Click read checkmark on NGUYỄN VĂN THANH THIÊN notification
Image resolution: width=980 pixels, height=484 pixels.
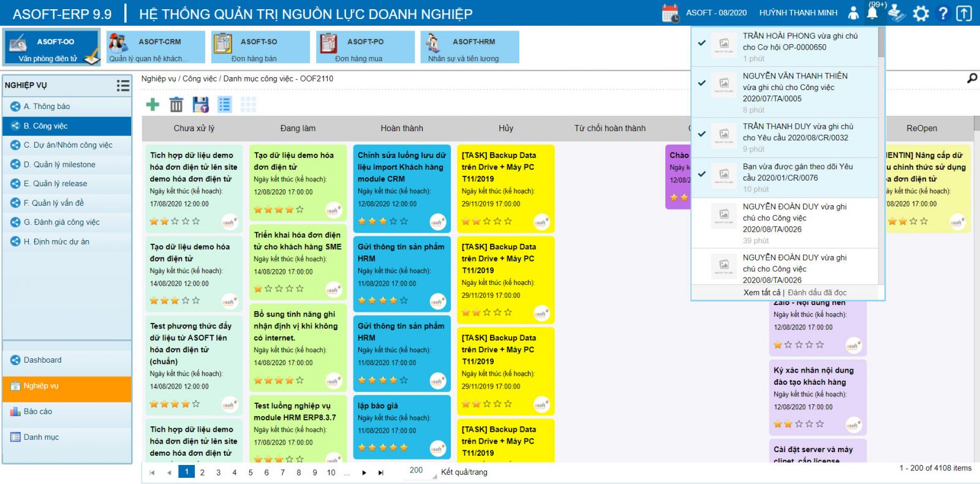[x=702, y=83]
